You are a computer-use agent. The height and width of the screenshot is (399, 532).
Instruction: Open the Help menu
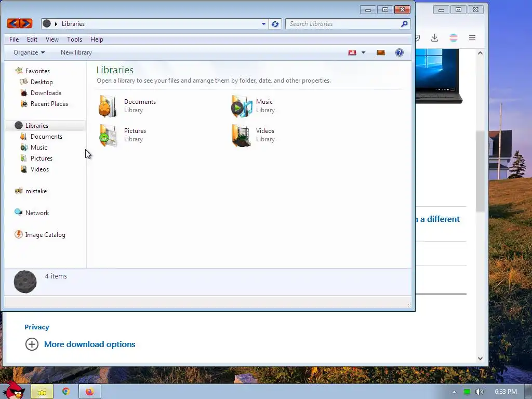pos(96,39)
